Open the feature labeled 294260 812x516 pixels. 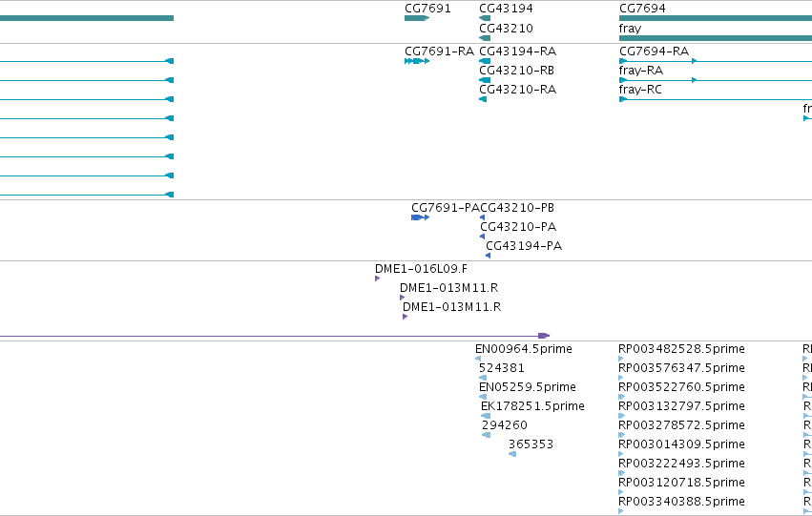(x=505, y=425)
